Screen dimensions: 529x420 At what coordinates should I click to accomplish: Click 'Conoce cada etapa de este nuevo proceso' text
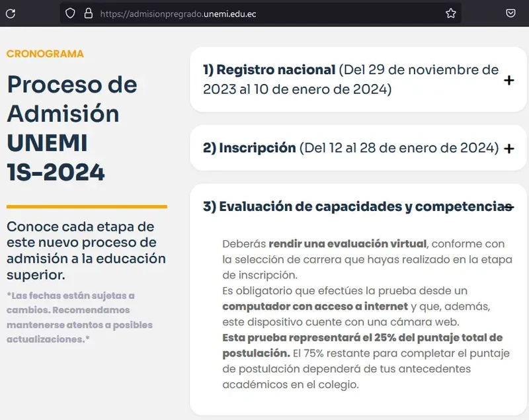point(86,251)
